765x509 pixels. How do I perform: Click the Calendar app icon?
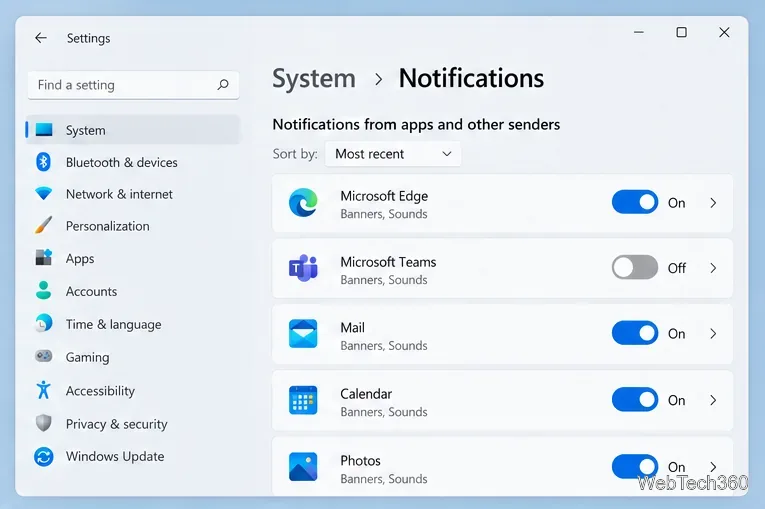(303, 400)
